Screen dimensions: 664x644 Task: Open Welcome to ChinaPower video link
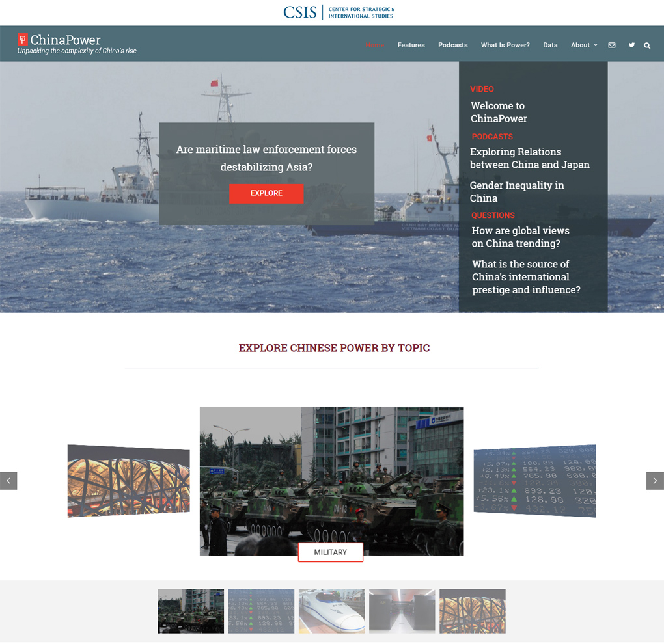[x=499, y=112]
